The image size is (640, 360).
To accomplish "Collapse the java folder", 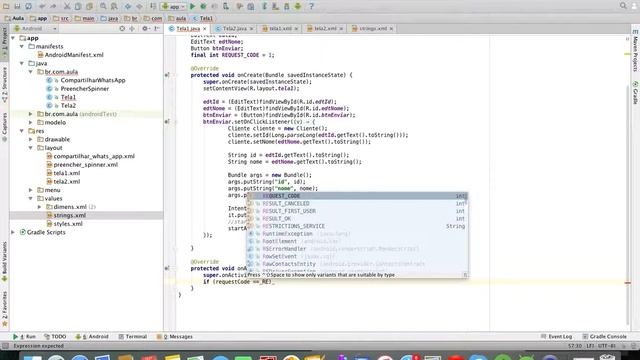I will [22, 63].
